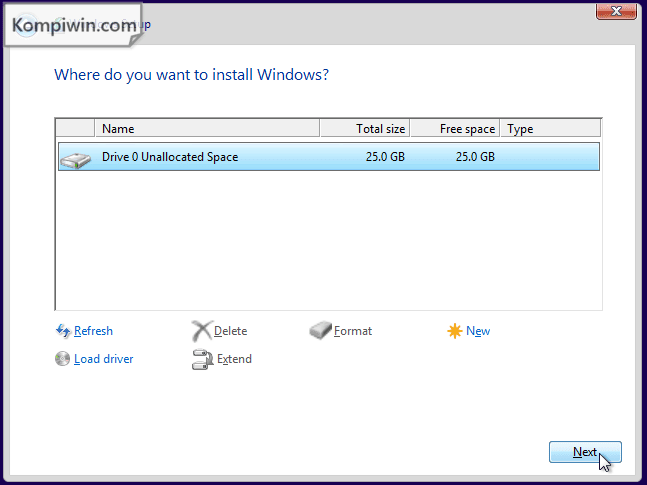The height and width of the screenshot is (485, 647).
Task: Click the Format label text
Action: tap(353, 331)
